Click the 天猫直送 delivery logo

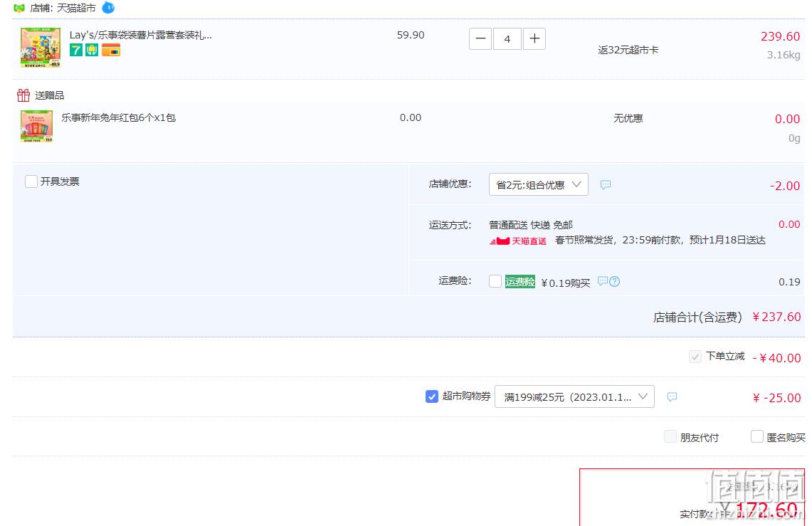(518, 241)
